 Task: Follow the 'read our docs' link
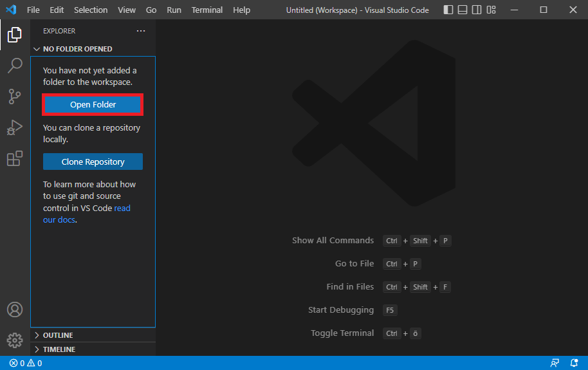[x=87, y=214]
